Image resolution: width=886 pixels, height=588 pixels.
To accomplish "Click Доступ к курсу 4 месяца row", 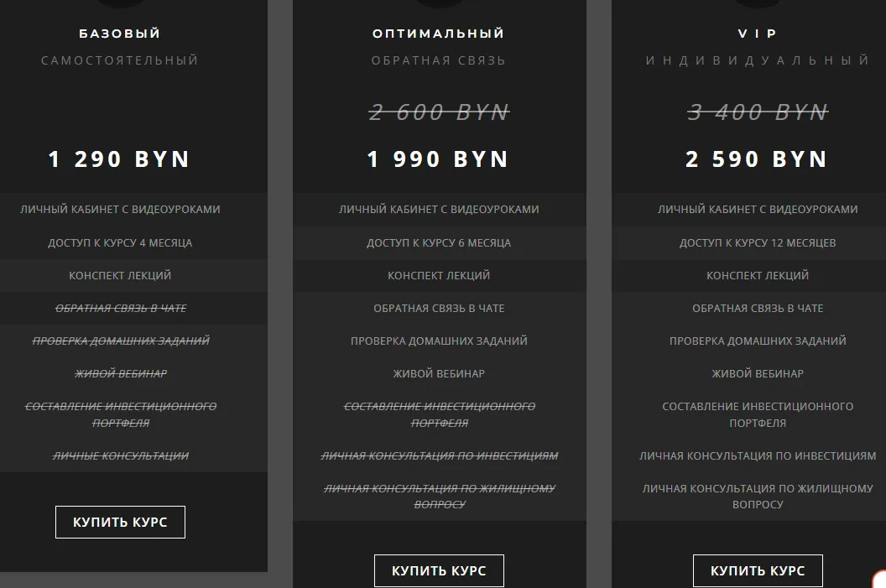I will (x=134, y=243).
